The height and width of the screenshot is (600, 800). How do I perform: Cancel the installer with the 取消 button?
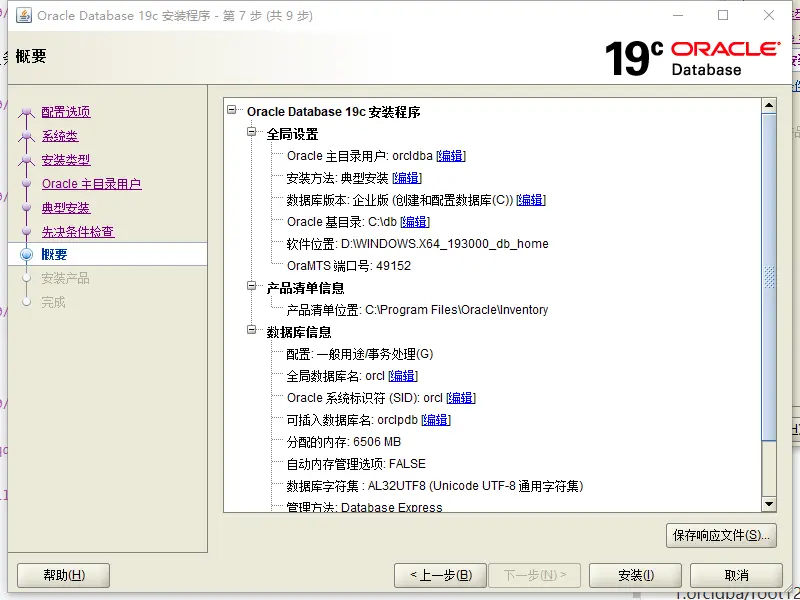(x=736, y=576)
